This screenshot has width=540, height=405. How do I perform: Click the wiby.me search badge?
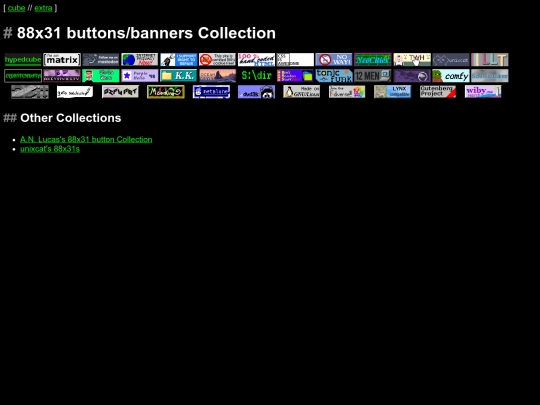pos(483,92)
